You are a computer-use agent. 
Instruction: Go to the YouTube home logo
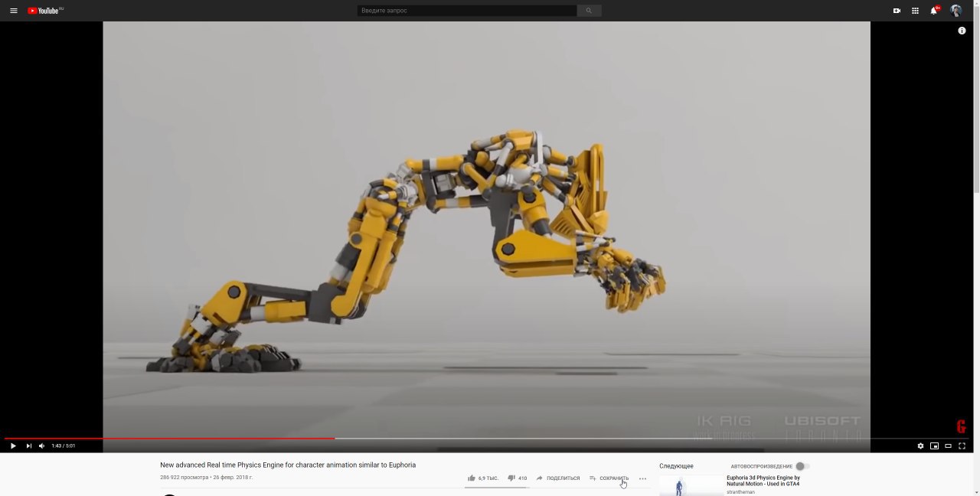coord(45,11)
